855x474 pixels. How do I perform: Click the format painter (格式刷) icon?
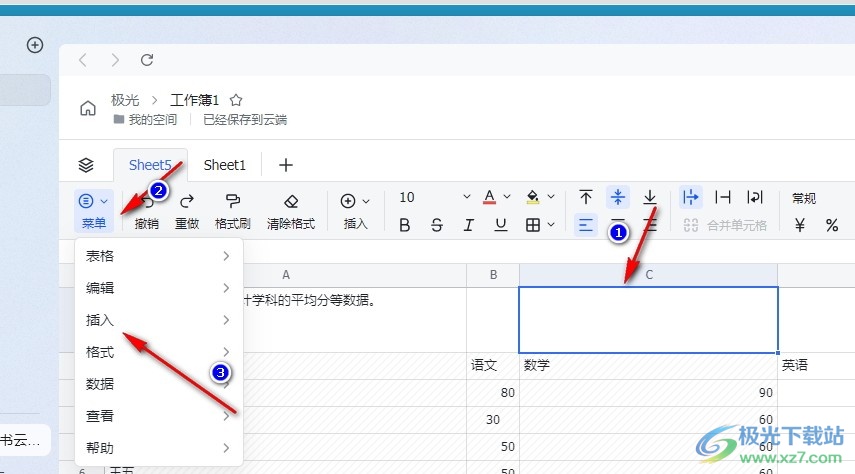point(232,201)
